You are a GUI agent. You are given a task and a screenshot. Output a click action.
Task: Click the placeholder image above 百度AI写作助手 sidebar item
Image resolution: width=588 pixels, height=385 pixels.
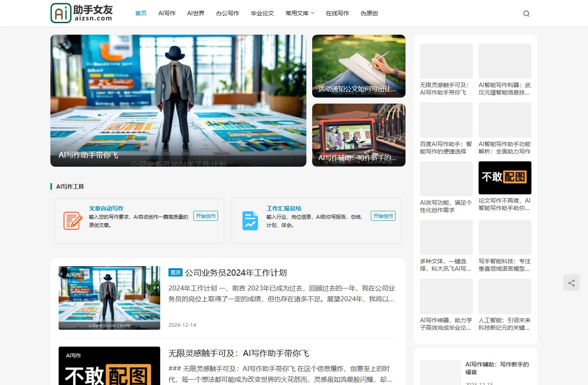pyautogui.click(x=446, y=120)
